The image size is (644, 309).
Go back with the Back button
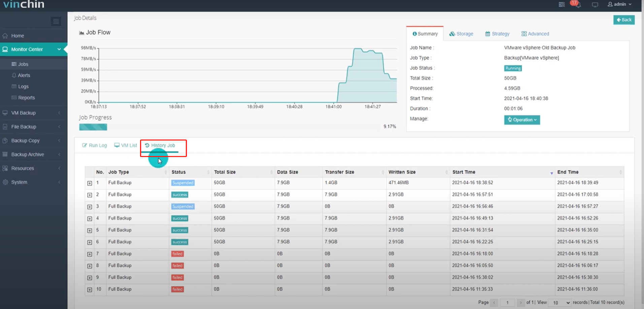624,20
